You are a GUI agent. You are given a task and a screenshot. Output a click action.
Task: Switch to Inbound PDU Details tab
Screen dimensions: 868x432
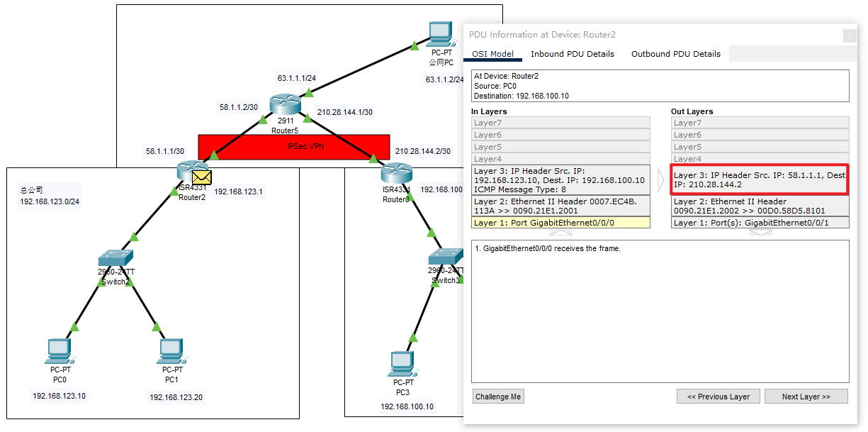click(x=572, y=54)
